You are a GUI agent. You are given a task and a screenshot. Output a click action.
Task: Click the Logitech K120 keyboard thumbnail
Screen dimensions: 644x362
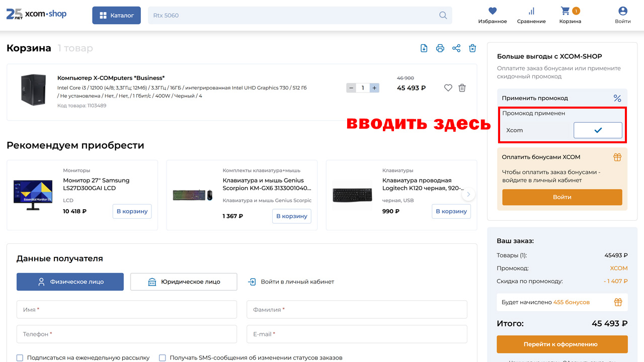click(353, 195)
